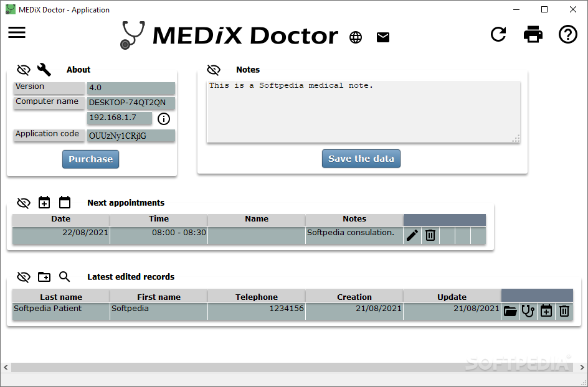The image size is (588, 387).
Task: Open the hamburger main menu
Action: click(x=17, y=32)
